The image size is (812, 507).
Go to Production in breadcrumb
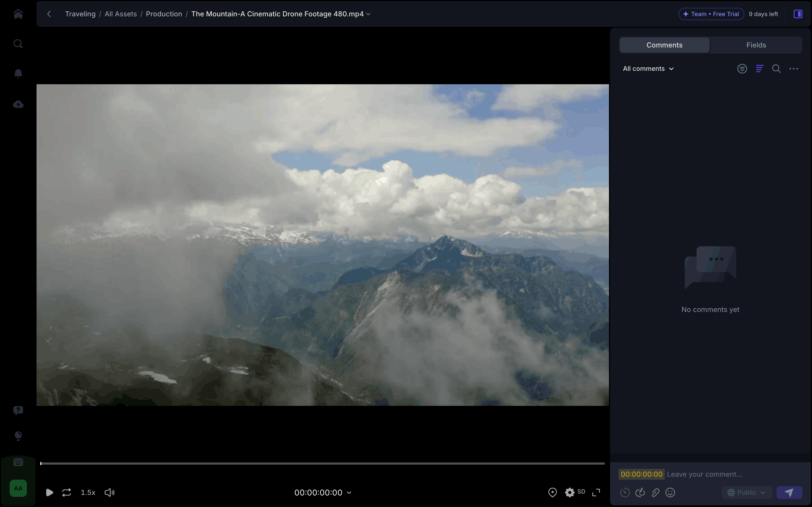[164, 14]
